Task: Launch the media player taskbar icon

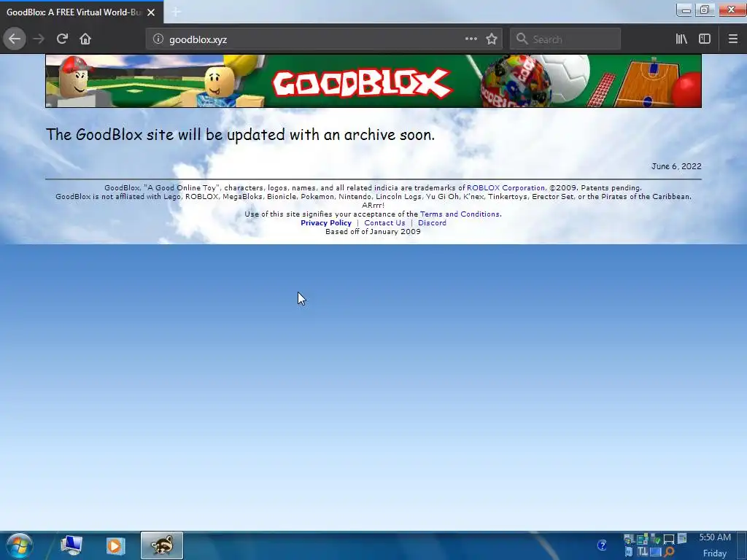Action: (x=115, y=545)
